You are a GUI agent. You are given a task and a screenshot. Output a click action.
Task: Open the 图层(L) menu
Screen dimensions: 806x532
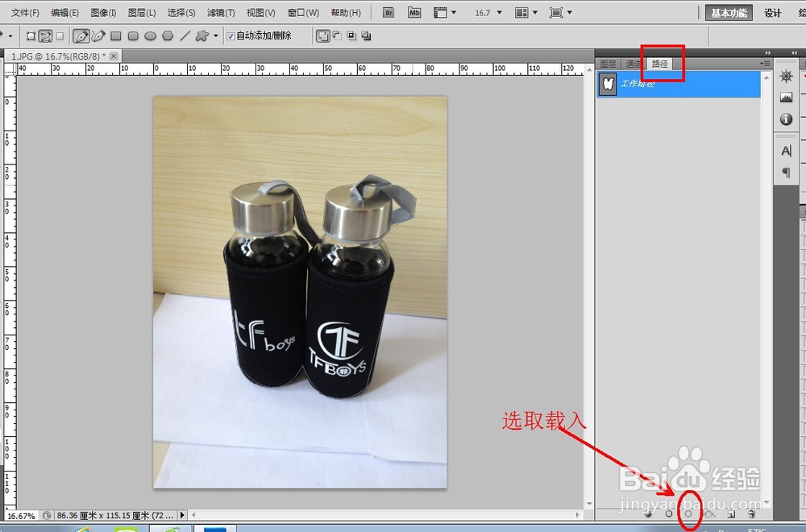142,13
